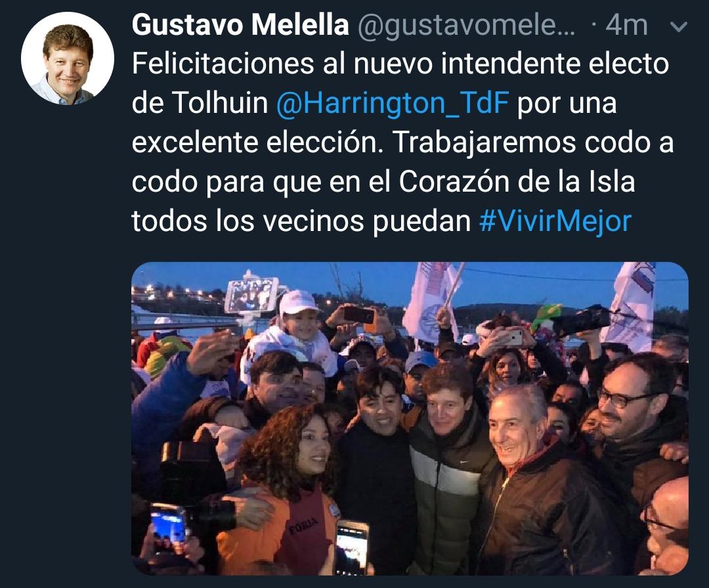The height and width of the screenshot is (588, 709).
Task: Click the 4m tweet timestamp
Action: 626,25
